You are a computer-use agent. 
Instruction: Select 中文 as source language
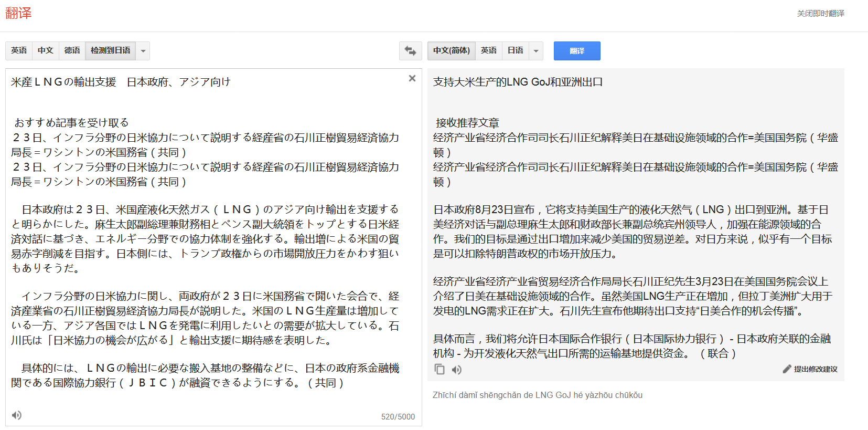click(x=46, y=50)
